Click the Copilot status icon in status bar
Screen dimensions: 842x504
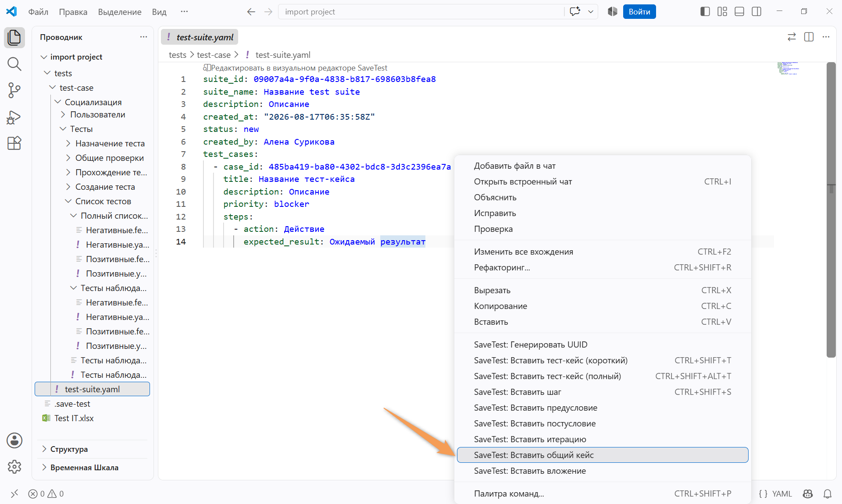coord(808,494)
